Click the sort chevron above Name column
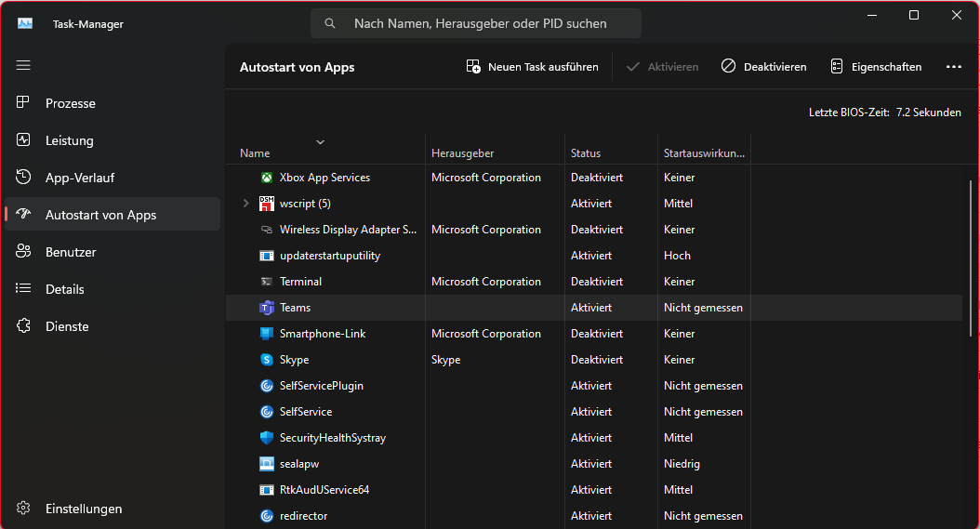 tap(321, 142)
